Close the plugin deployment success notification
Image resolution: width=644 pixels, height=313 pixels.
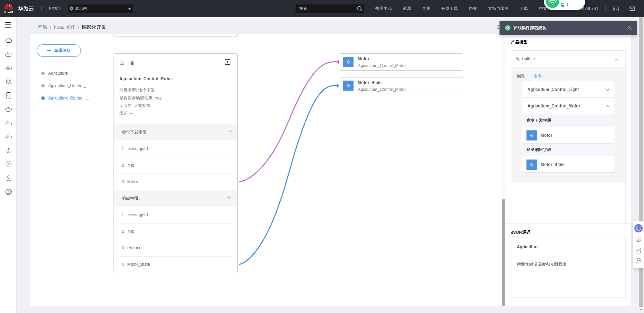click(x=630, y=28)
